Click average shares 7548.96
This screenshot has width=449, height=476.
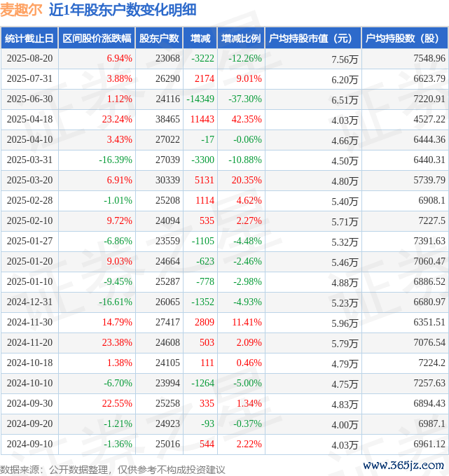pos(429,58)
